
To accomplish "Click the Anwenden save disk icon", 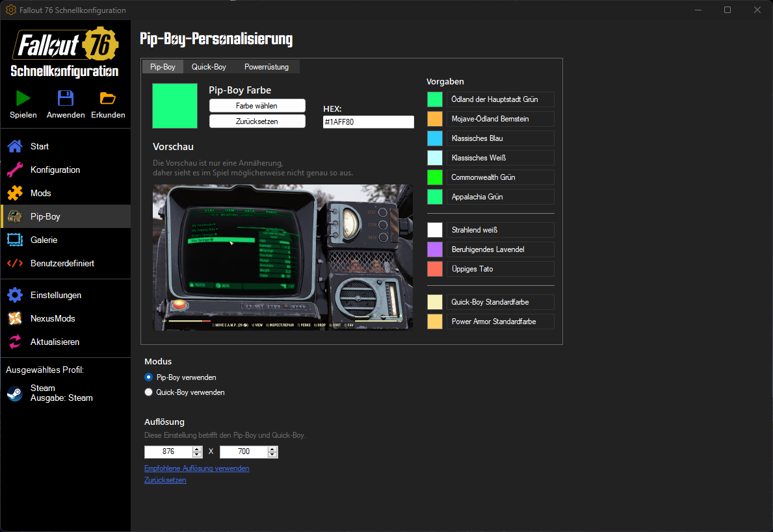I will 66,98.
